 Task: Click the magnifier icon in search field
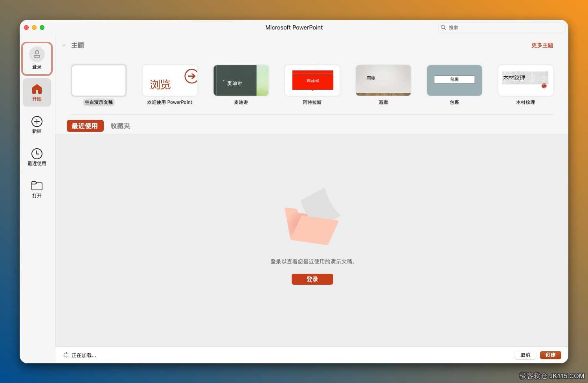coord(443,28)
